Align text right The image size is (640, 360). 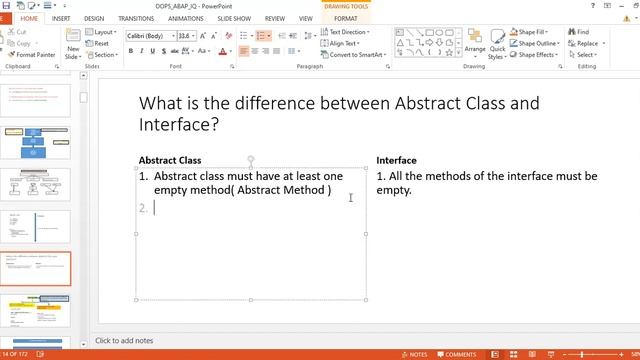tap(266, 51)
